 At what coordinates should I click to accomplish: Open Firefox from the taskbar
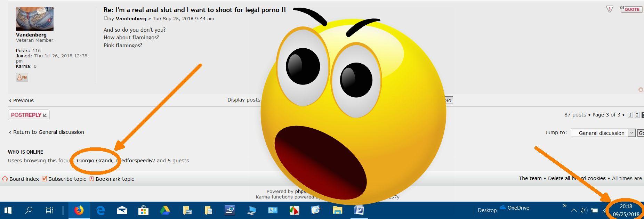pyautogui.click(x=79, y=210)
